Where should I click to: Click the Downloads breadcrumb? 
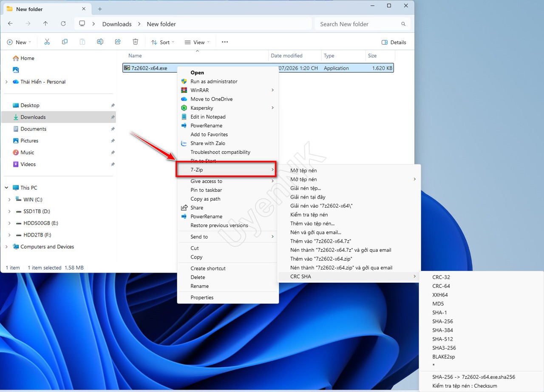[117, 24]
